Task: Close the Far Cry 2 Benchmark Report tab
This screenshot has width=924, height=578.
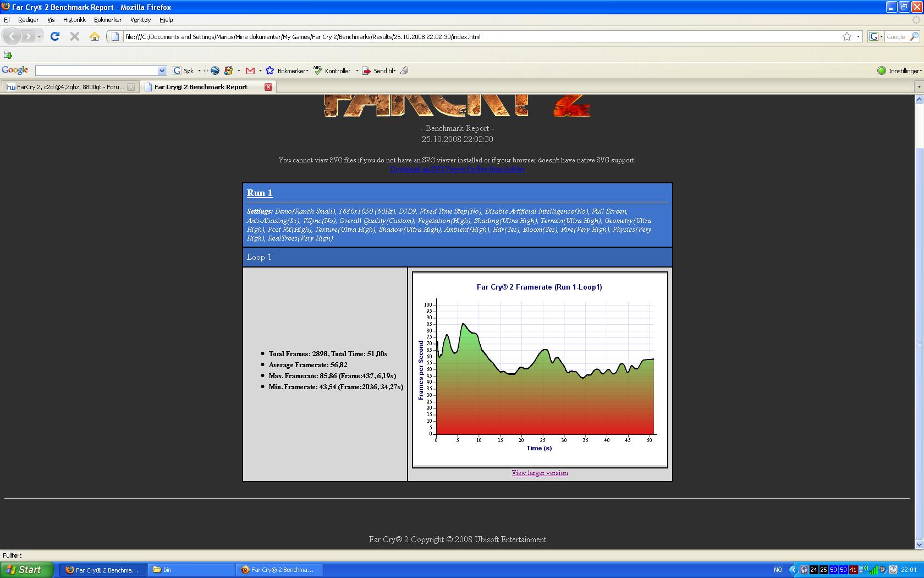Action: pos(268,87)
